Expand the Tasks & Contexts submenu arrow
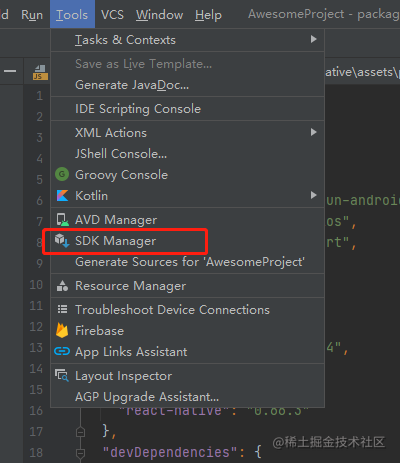Viewport: 400px width, 463px height. 313,39
